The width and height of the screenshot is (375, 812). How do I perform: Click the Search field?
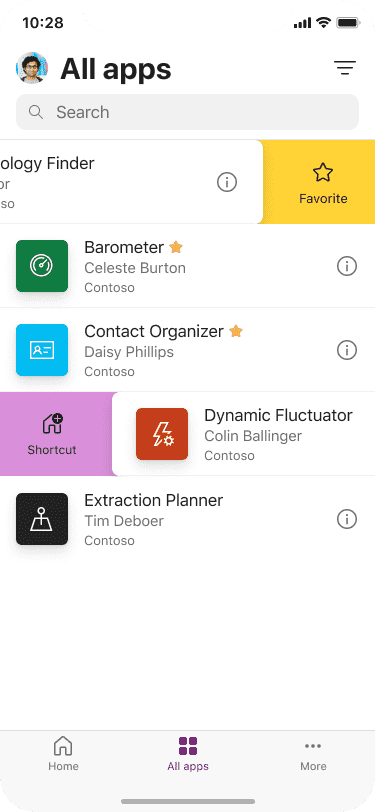188,112
